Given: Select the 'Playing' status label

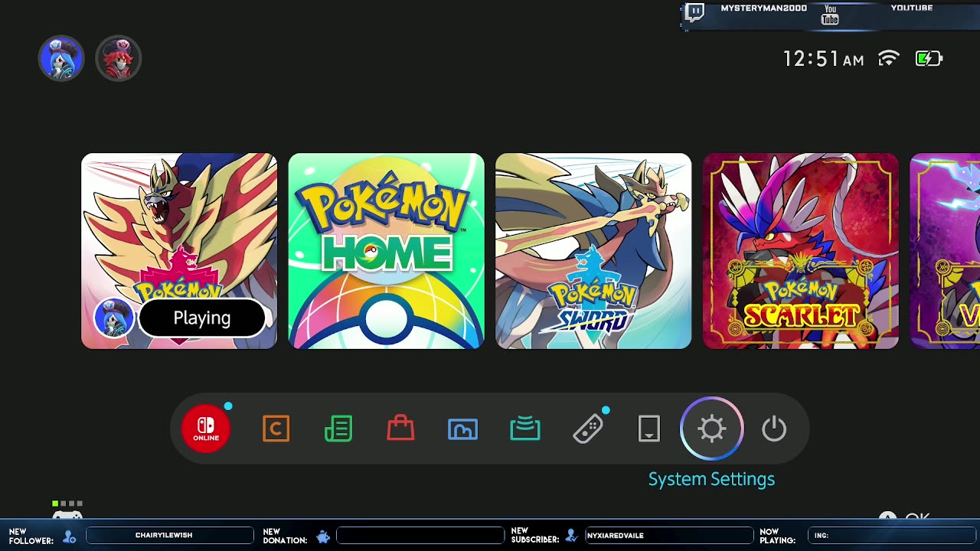Looking at the screenshot, I should point(202,318).
